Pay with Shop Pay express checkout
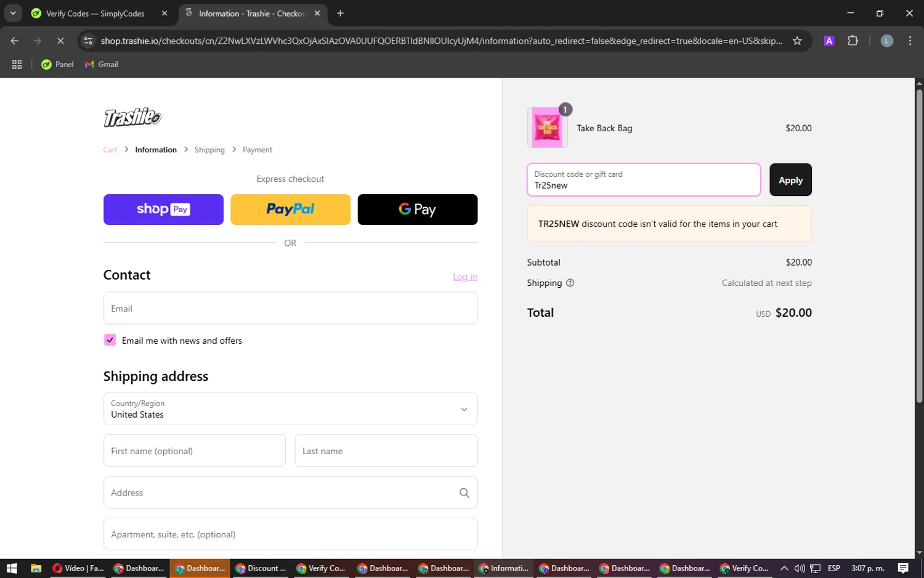This screenshot has width=924, height=578. 163,210
